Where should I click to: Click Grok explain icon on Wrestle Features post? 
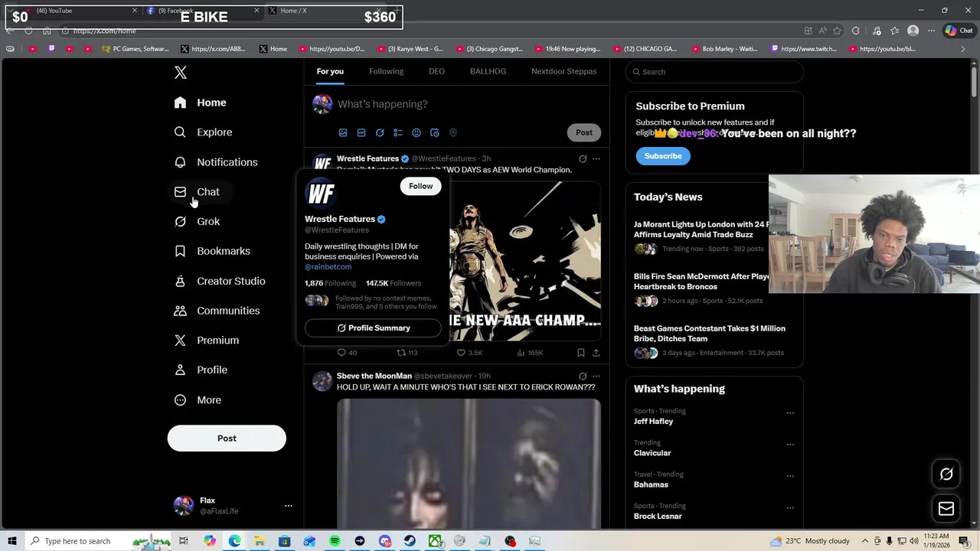click(583, 159)
